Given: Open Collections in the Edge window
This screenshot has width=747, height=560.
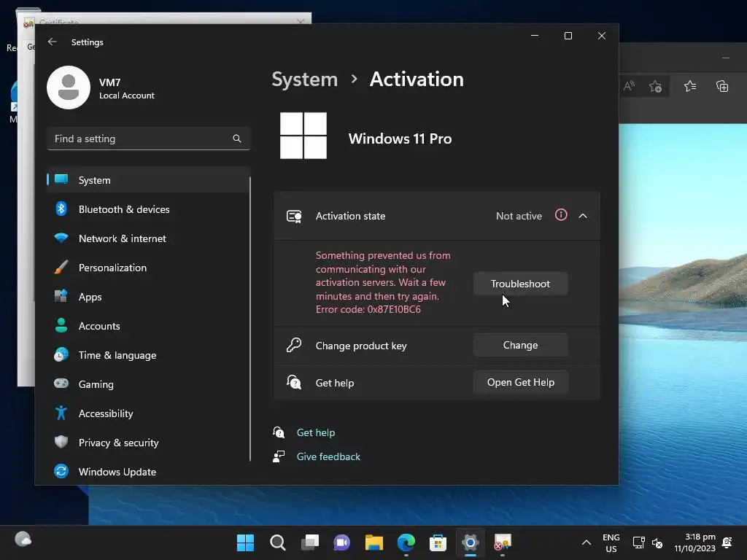Looking at the screenshot, I should click(722, 86).
